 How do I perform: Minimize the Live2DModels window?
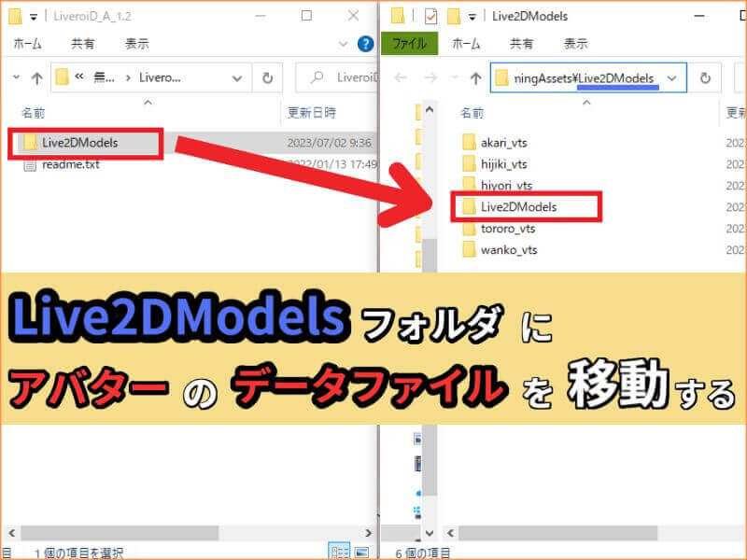pos(699,16)
